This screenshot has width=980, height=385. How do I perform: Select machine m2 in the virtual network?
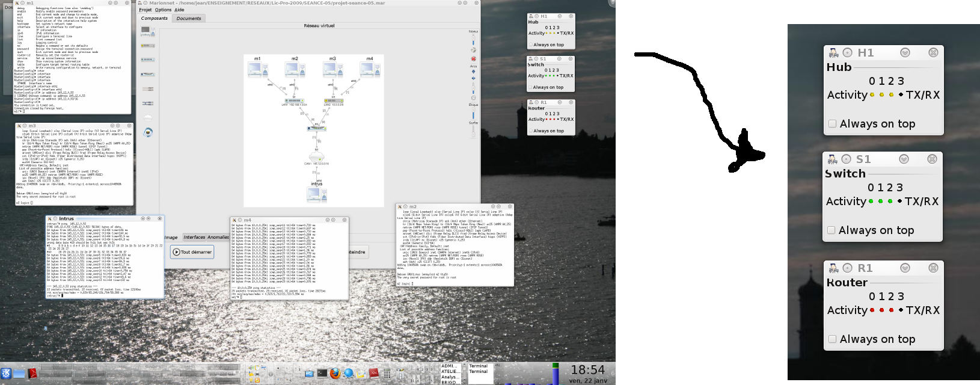point(295,69)
